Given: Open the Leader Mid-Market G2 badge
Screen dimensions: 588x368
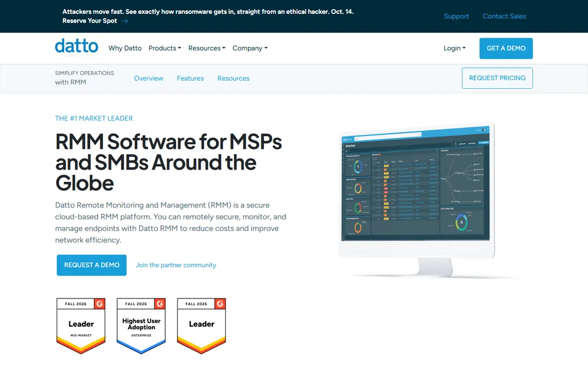Looking at the screenshot, I should [81, 326].
